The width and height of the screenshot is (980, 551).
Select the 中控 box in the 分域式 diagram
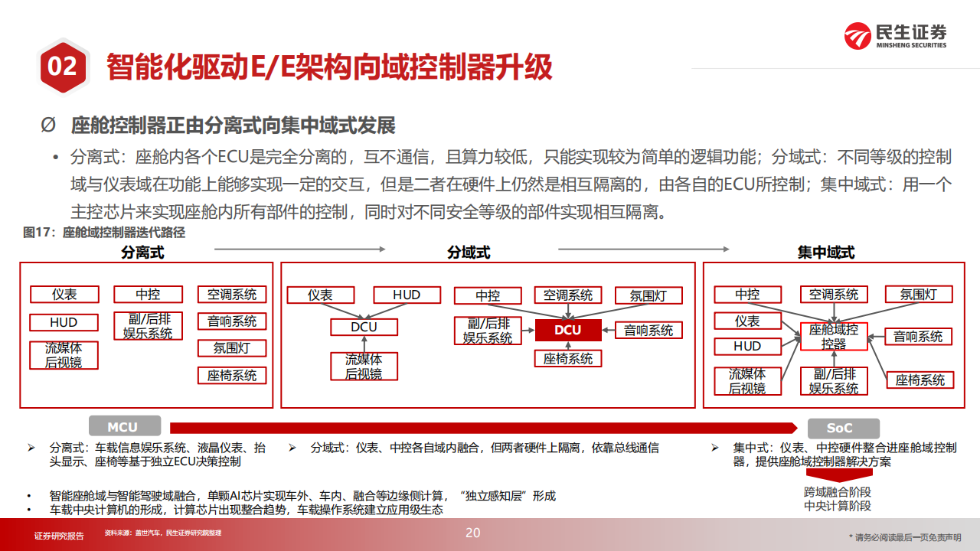click(x=488, y=295)
